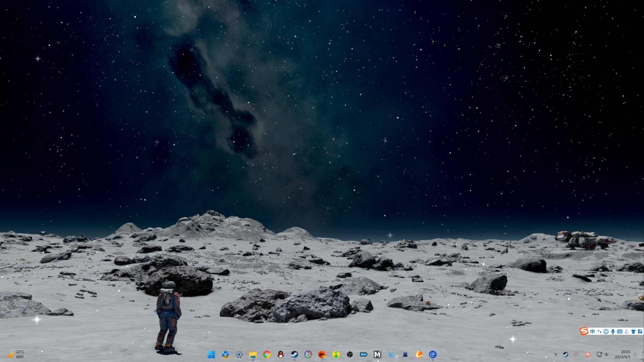
Task: Open the Windows Start menu
Action: tap(211, 354)
